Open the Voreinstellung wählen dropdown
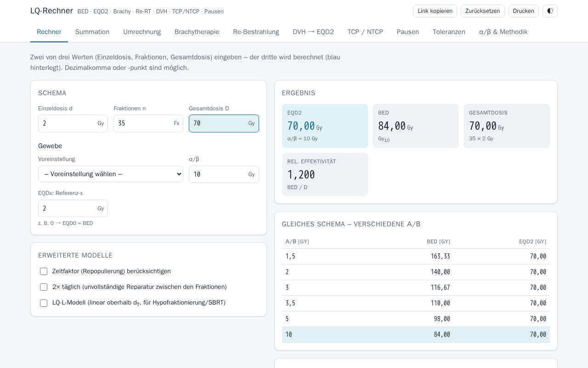Screen dimensions: 588x368 tap(111, 174)
